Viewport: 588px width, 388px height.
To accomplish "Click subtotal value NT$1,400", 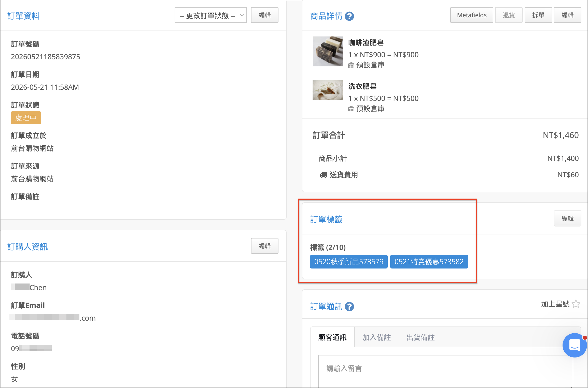I will 563,158.
